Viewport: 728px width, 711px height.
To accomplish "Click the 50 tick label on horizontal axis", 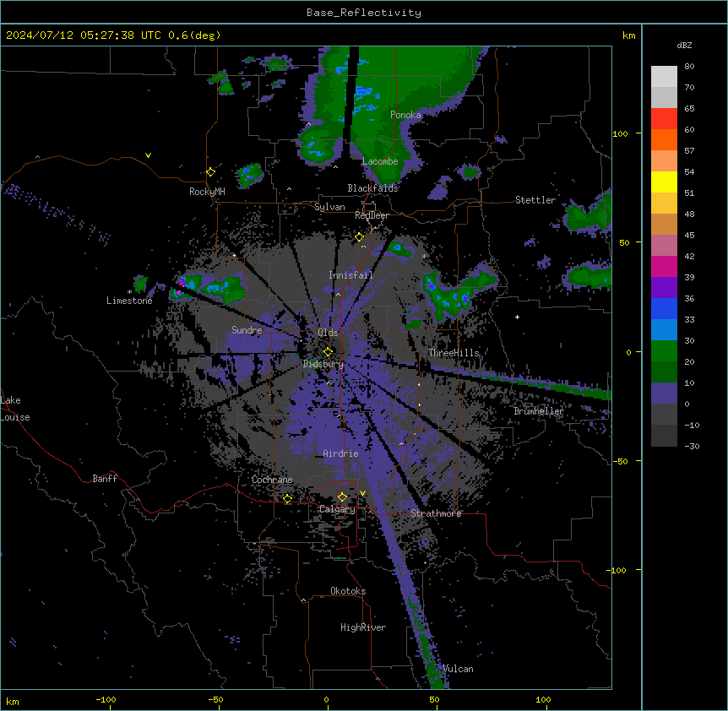I will pyautogui.click(x=435, y=700).
